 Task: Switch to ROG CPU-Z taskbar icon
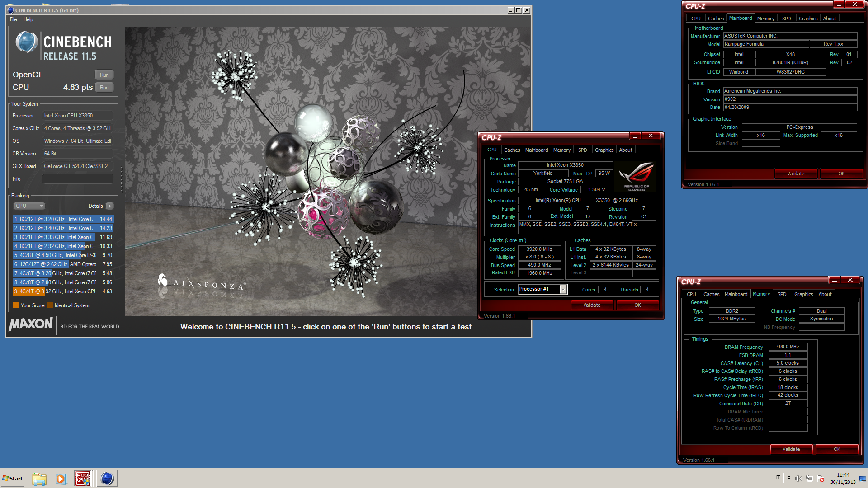click(83, 479)
